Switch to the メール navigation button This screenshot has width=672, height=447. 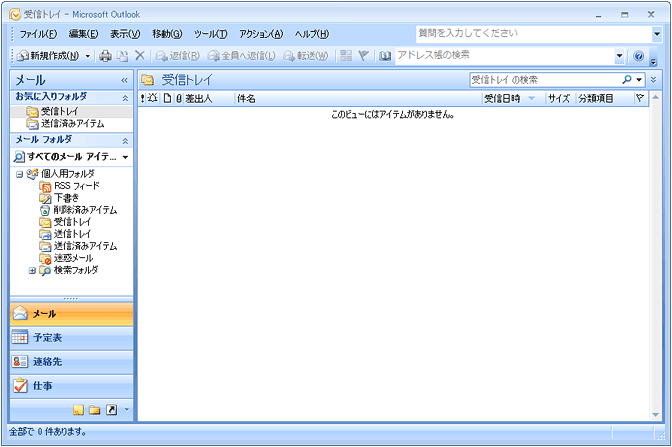72,314
